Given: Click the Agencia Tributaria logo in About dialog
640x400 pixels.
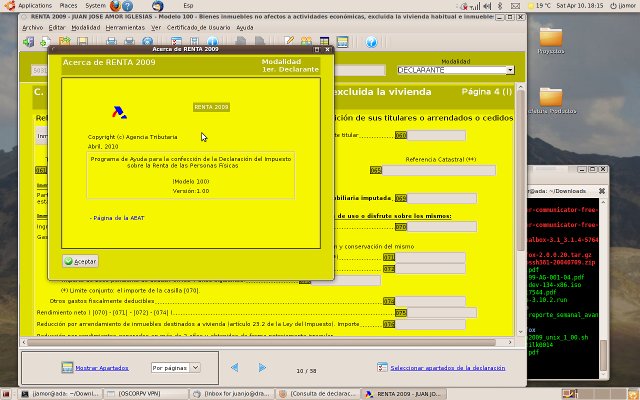Looking at the screenshot, I should 119,112.
